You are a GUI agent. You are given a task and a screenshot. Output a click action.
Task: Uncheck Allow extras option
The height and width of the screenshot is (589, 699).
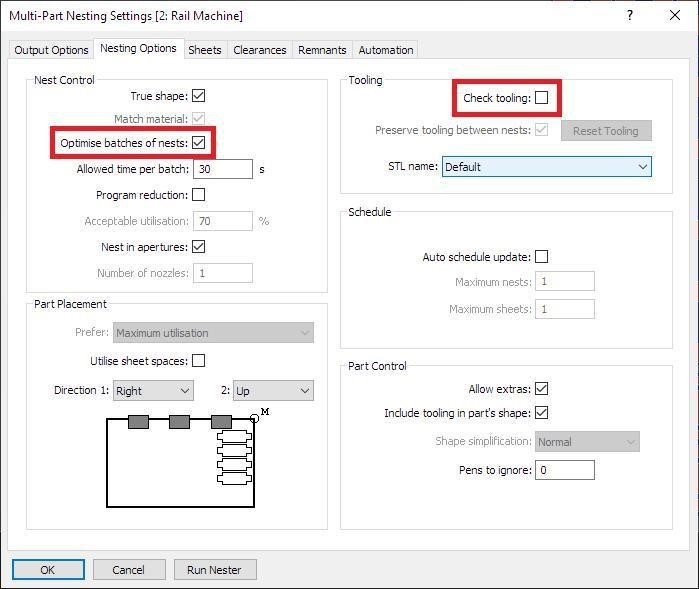pyautogui.click(x=541, y=389)
